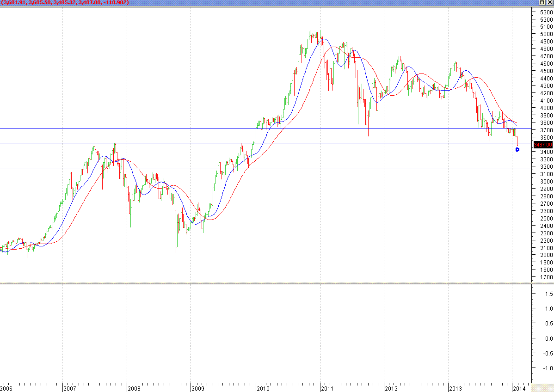The image size is (554, 392).
Task: Click the 5100 price axis label
Action: [x=546, y=27]
